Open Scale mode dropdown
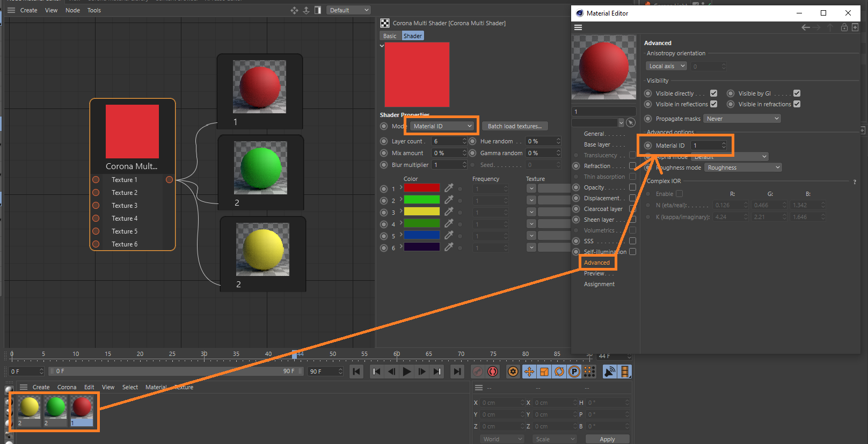This screenshot has height=444, width=868. tap(555, 439)
